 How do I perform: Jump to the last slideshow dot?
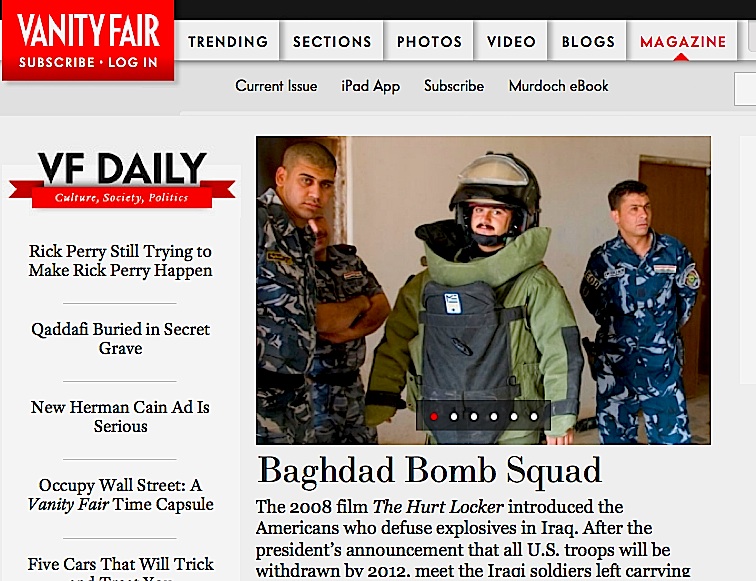click(534, 417)
